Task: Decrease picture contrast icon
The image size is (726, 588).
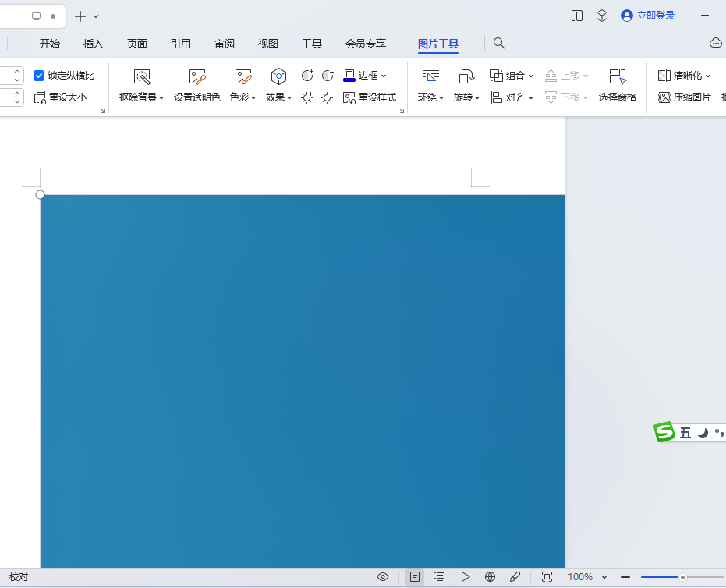Action: pyautogui.click(x=328, y=76)
